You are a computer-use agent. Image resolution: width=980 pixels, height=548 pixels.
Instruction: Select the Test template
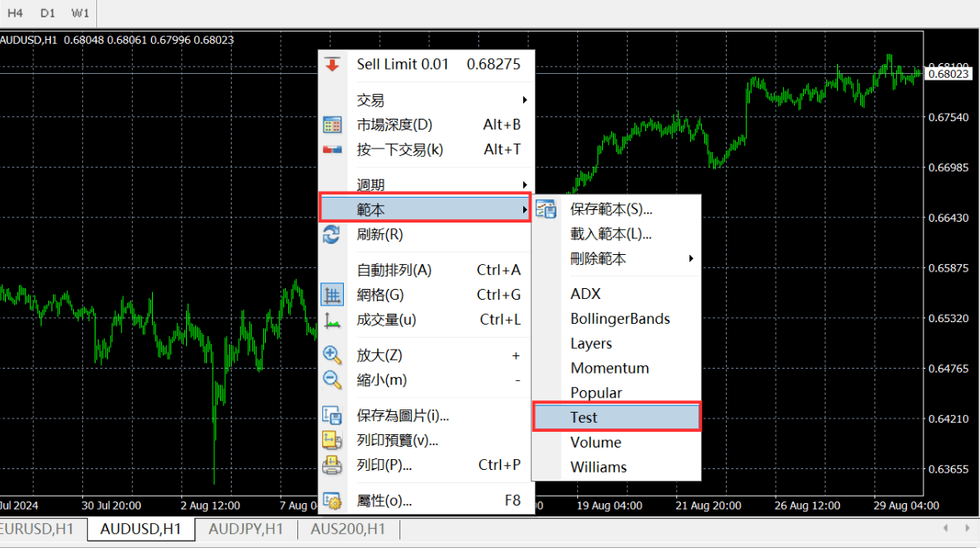click(616, 418)
